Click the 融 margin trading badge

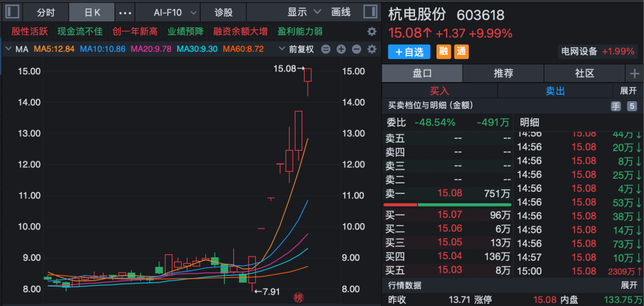[x=443, y=52]
